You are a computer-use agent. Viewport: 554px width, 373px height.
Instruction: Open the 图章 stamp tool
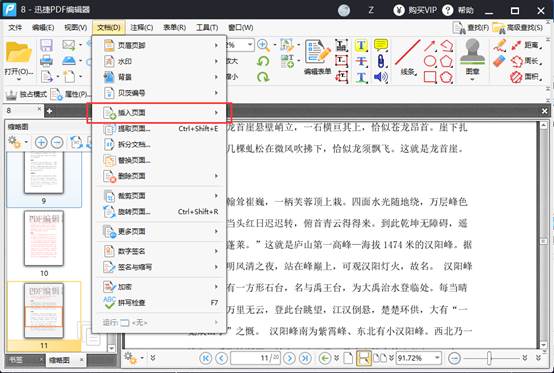tap(472, 58)
